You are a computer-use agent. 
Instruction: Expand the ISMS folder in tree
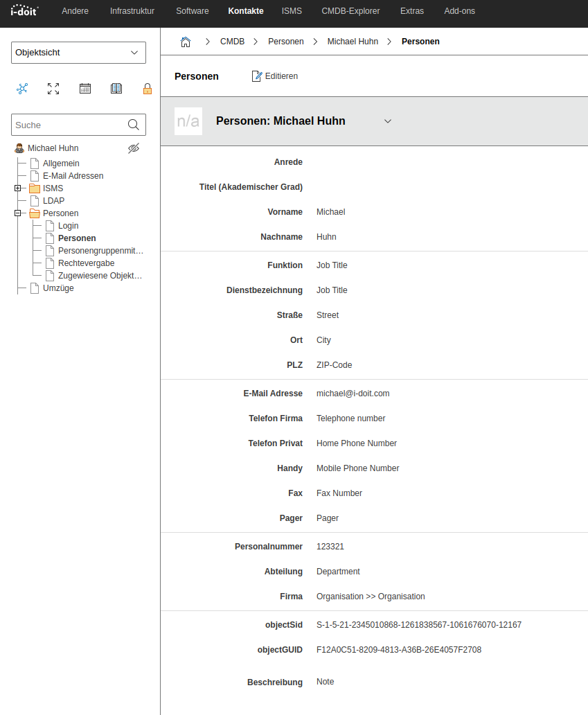tap(18, 188)
